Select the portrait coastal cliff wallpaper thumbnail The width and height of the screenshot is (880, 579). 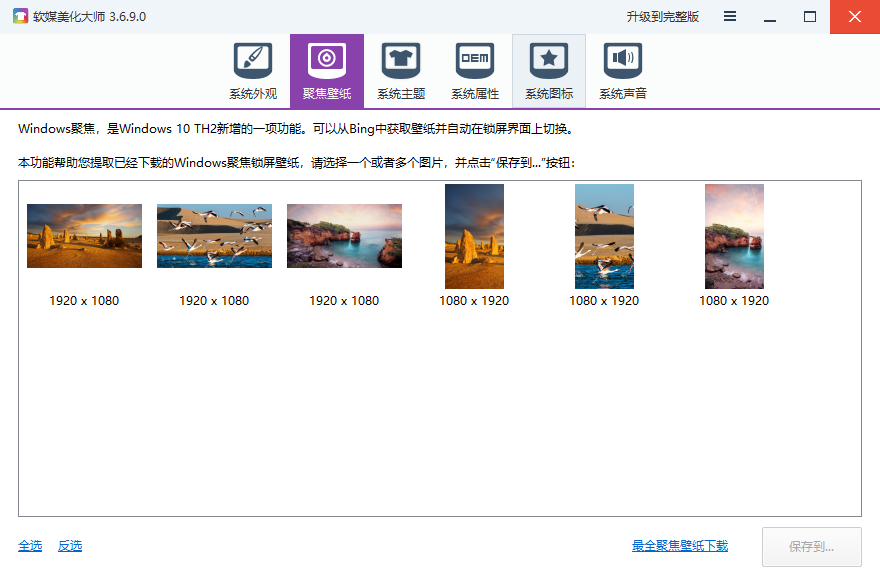734,236
